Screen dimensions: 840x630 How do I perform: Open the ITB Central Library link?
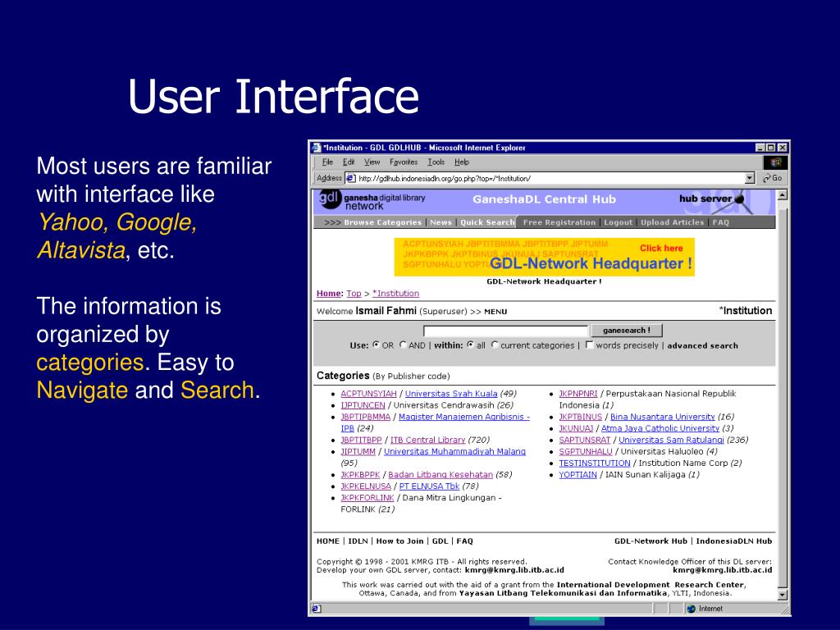pos(427,440)
